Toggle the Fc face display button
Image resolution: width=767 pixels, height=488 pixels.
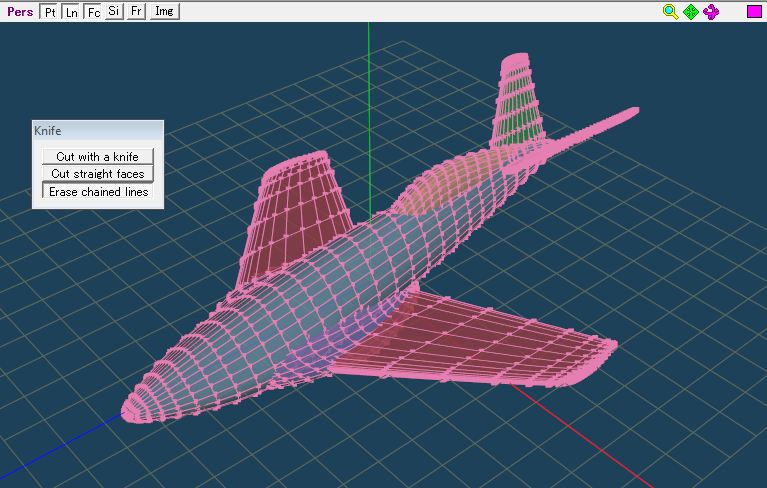point(93,12)
